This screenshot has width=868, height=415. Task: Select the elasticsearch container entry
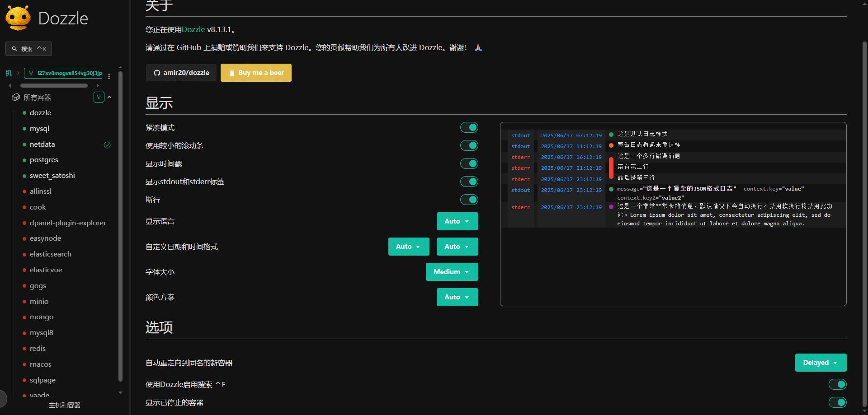[x=50, y=254]
